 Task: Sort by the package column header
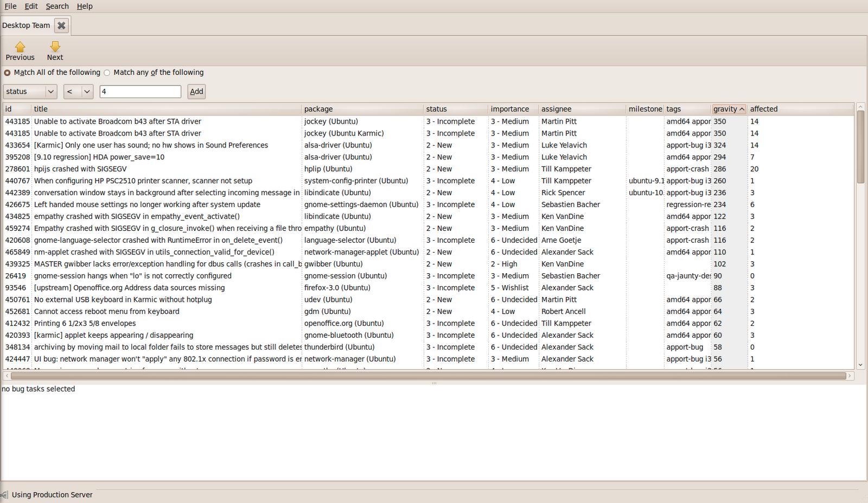tap(362, 109)
